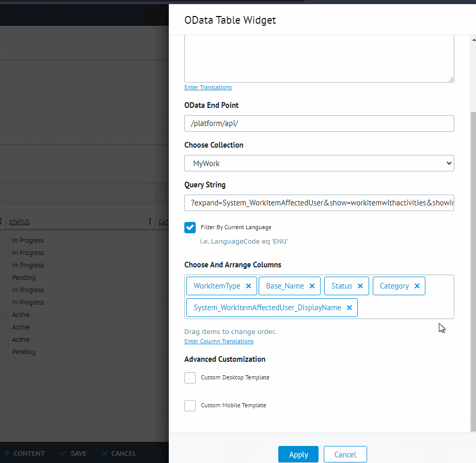Click the Enter Translations link
Screen dimensions: 476x463
(208, 87)
